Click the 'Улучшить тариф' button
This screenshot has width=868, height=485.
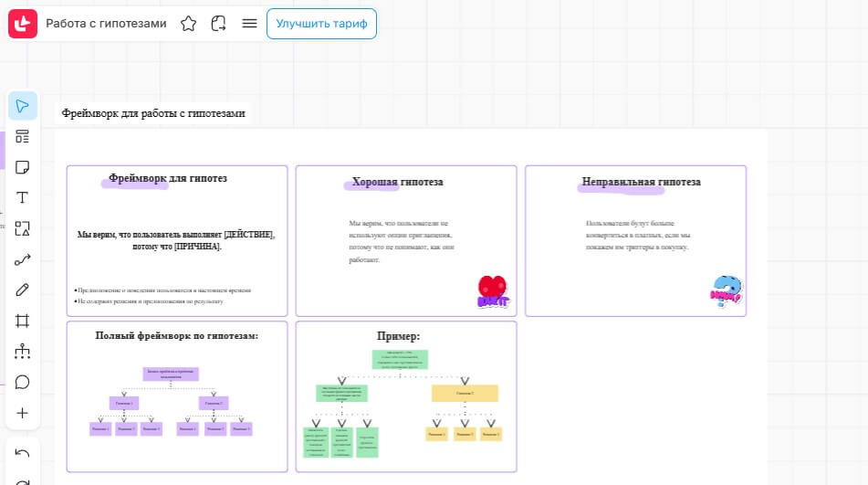321,24
